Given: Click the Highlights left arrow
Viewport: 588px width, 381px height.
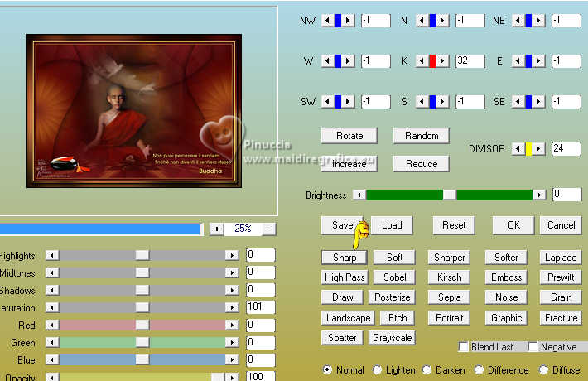Looking at the screenshot, I should [x=52, y=255].
